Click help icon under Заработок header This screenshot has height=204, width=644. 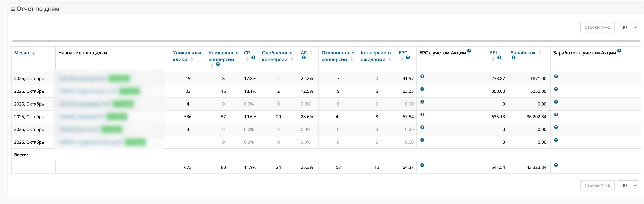(x=513, y=58)
